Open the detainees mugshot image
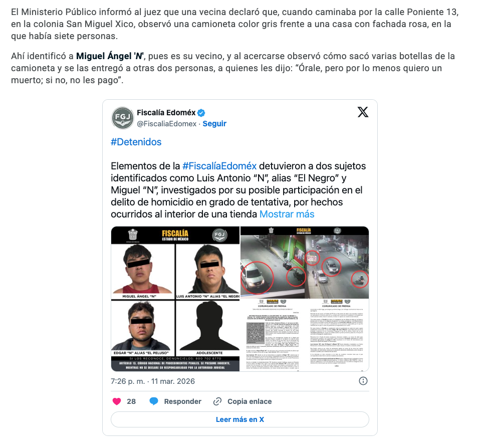Screen dimensions: 481x448 click(175, 299)
